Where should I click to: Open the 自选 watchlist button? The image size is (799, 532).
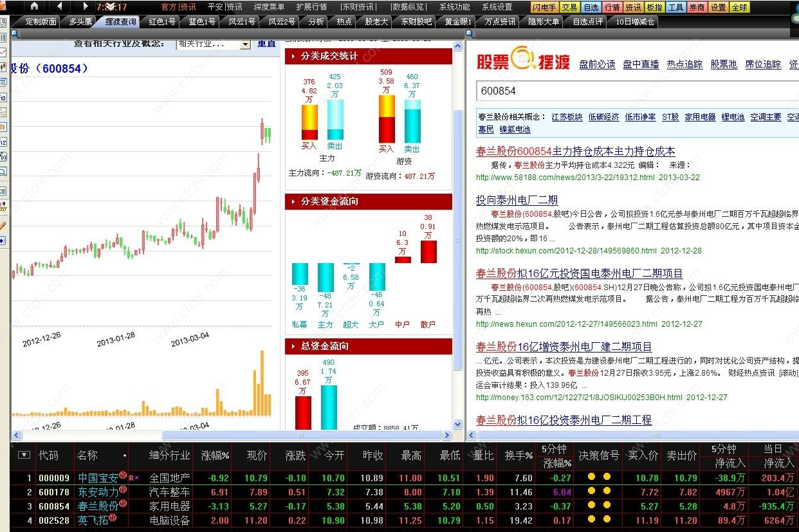tap(590, 7)
